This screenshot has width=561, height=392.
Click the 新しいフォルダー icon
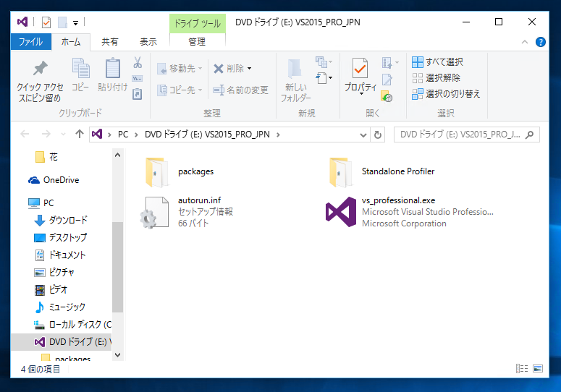(295, 69)
